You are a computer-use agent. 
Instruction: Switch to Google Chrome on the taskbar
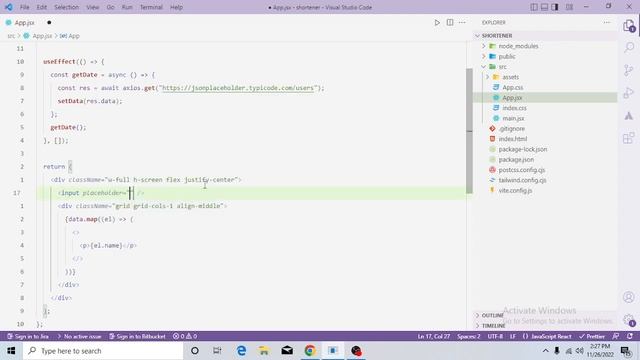coord(310,351)
